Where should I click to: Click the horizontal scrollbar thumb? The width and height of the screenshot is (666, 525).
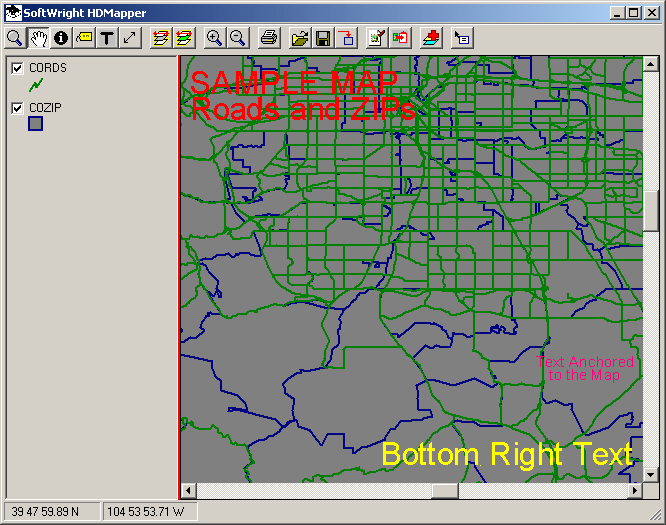[x=445, y=491]
